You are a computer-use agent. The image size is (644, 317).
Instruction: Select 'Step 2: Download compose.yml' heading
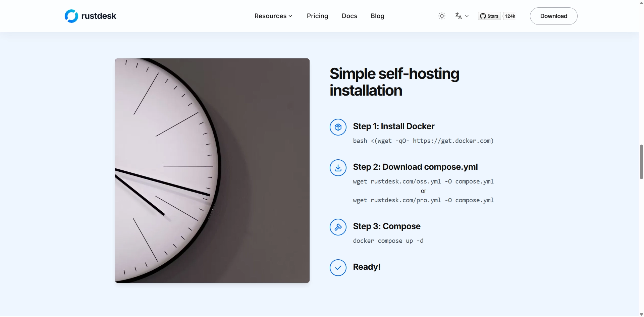[x=415, y=167]
